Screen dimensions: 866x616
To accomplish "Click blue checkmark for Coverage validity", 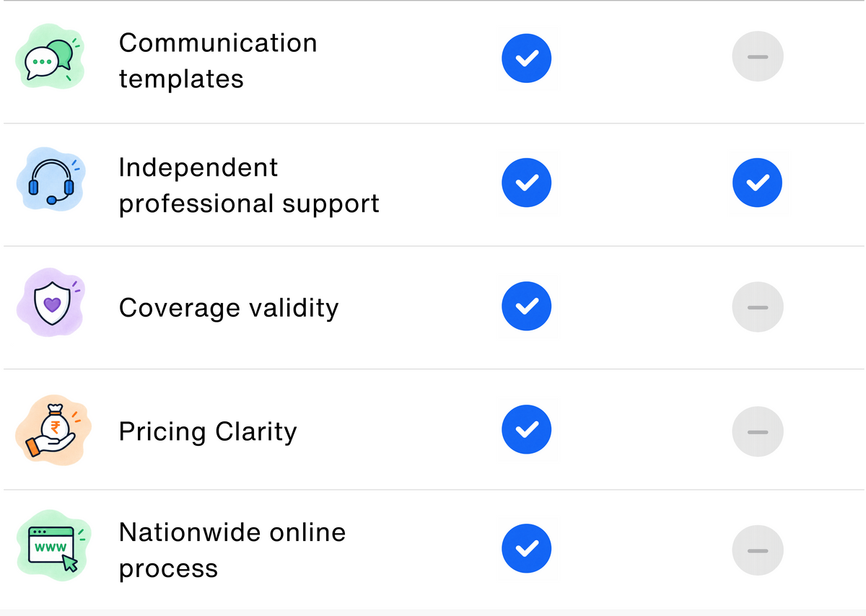I will click(x=527, y=307).
